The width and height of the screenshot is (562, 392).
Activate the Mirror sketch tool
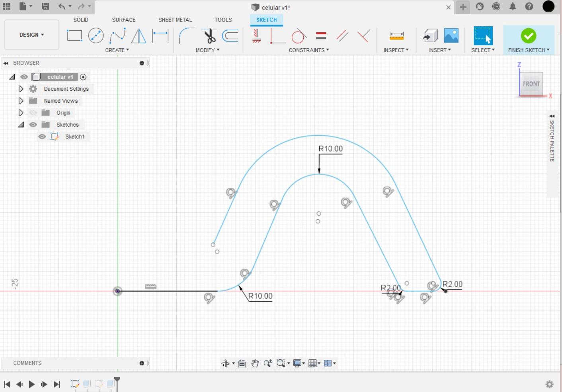(x=139, y=36)
